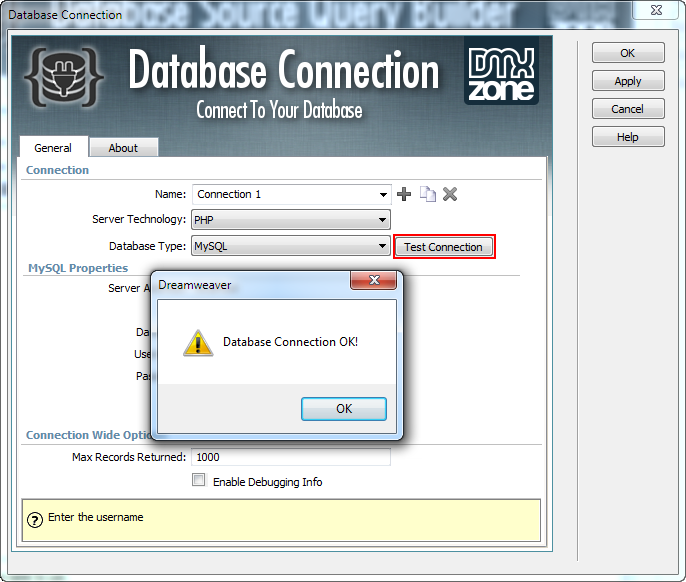The width and height of the screenshot is (686, 582).
Task: Click the 'Server Technology:' label
Action: [139, 219]
